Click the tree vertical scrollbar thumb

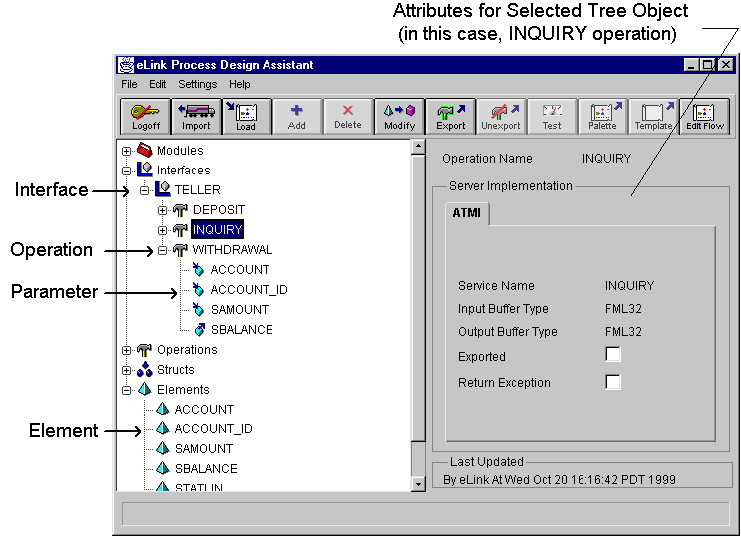[x=418, y=298]
